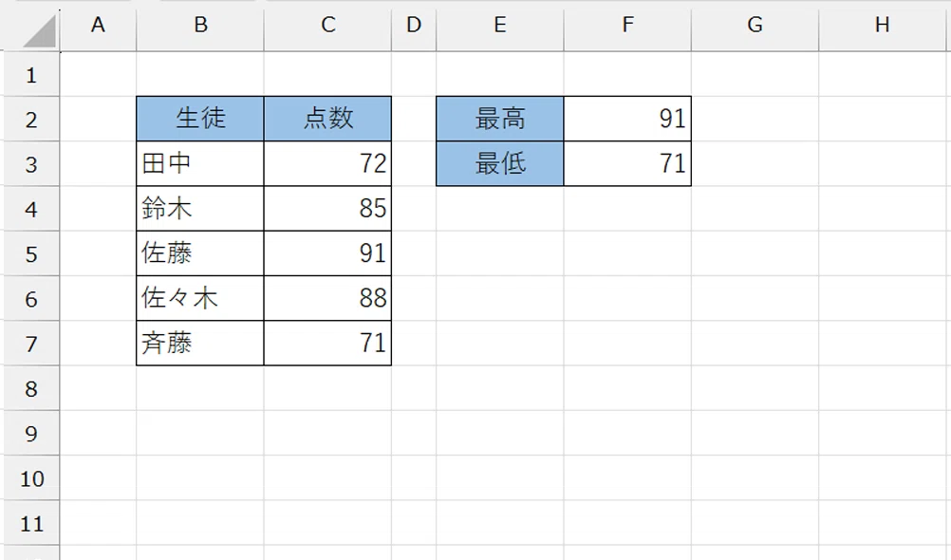Viewport: 951px width, 560px height.
Task: Select column C header
Action: click(x=327, y=25)
